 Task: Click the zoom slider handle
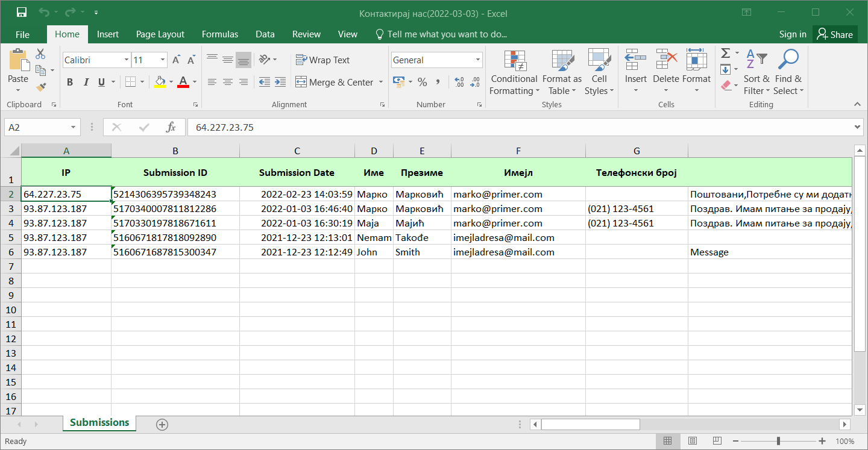[778, 441]
